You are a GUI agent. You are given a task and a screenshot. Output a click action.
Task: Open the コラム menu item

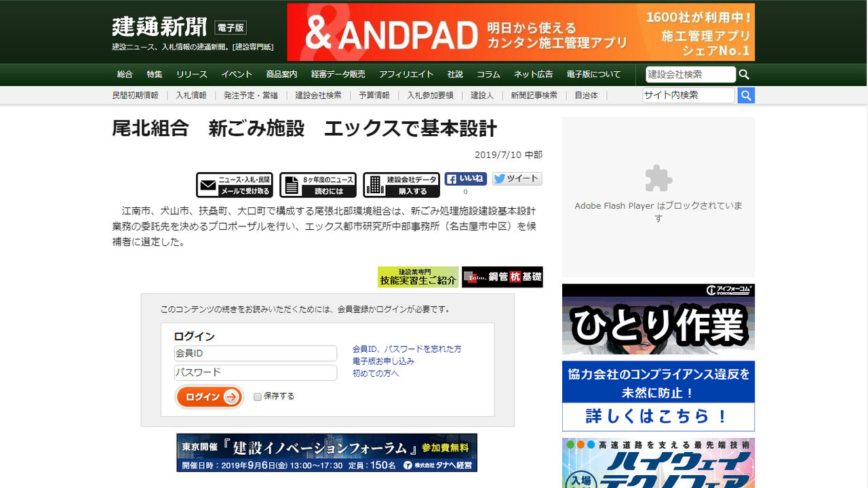tap(488, 75)
